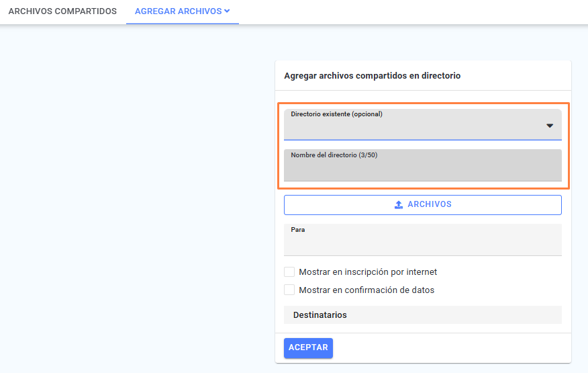Image resolution: width=588 pixels, height=373 pixels.
Task: Click the Agregar archivos compartidos en directorio heading
Action: (x=372, y=76)
